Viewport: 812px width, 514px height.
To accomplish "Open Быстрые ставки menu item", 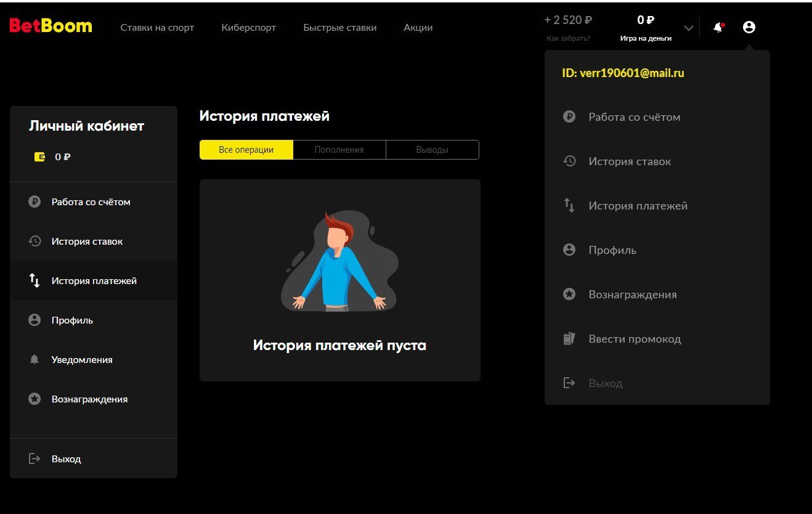I will point(339,28).
